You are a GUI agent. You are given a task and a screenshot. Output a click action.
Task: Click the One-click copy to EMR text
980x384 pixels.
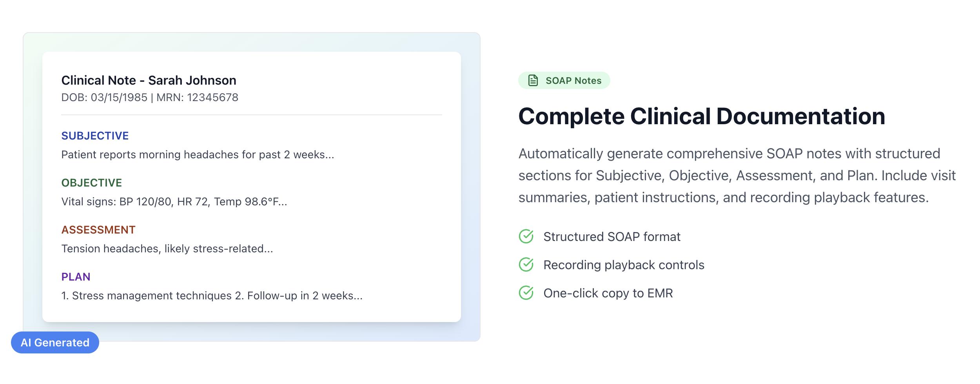[608, 293]
